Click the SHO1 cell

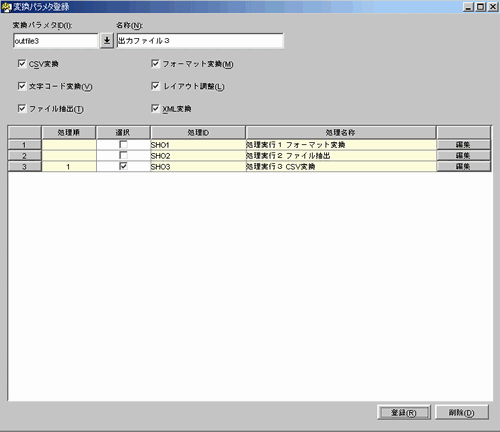coord(198,145)
